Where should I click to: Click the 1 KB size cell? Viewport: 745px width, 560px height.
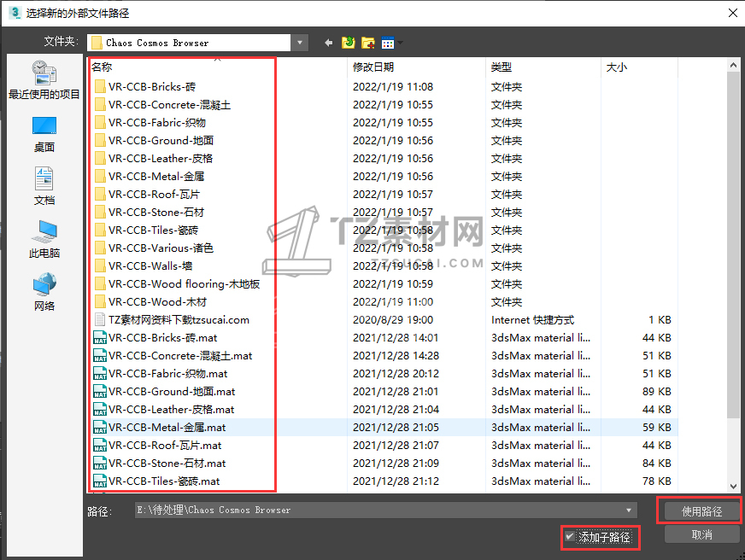pyautogui.click(x=660, y=319)
